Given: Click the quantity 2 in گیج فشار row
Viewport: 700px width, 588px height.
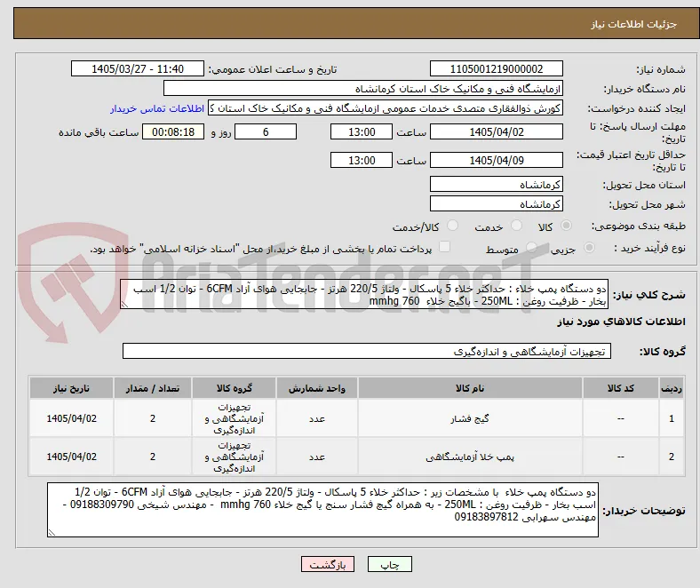Looking at the screenshot, I should click(x=153, y=418).
